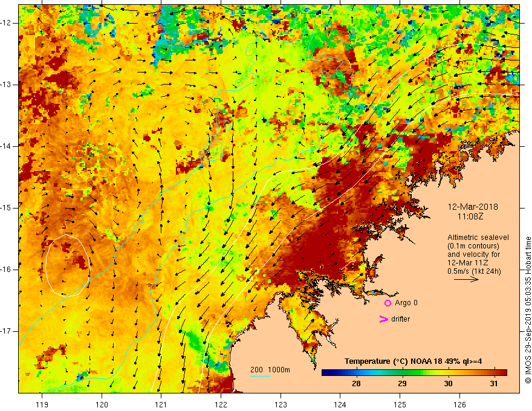The height and width of the screenshot is (411, 532).
Task: Click the -12 latitude axis label
Action: [6, 23]
